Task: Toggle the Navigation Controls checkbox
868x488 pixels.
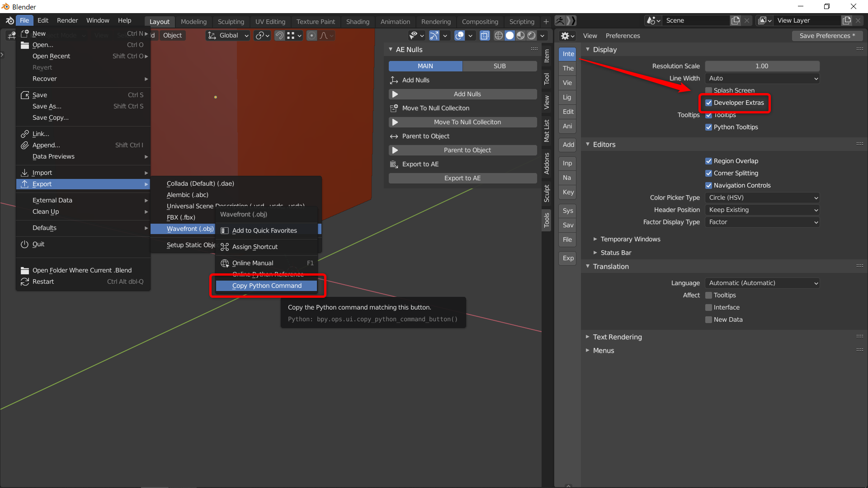Action: [x=709, y=186]
